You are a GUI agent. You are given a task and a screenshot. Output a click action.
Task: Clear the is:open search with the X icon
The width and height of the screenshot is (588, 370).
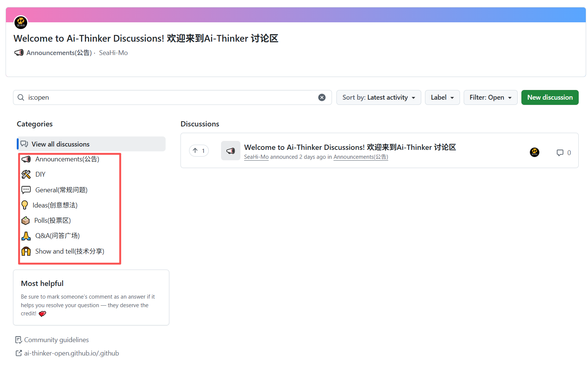tap(322, 97)
